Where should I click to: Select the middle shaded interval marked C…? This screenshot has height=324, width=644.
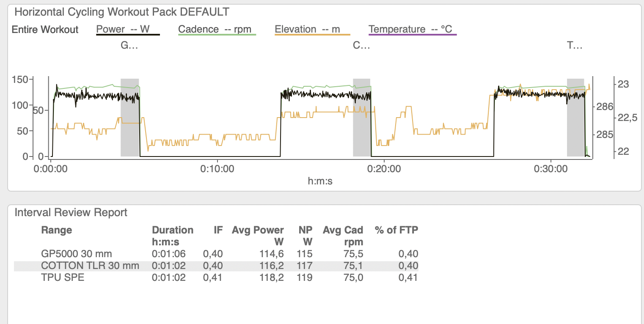[361, 117]
